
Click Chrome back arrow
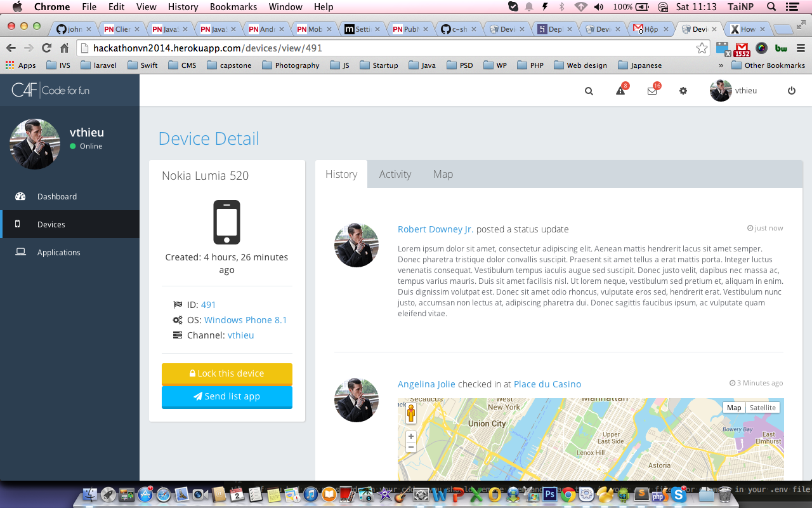point(11,48)
